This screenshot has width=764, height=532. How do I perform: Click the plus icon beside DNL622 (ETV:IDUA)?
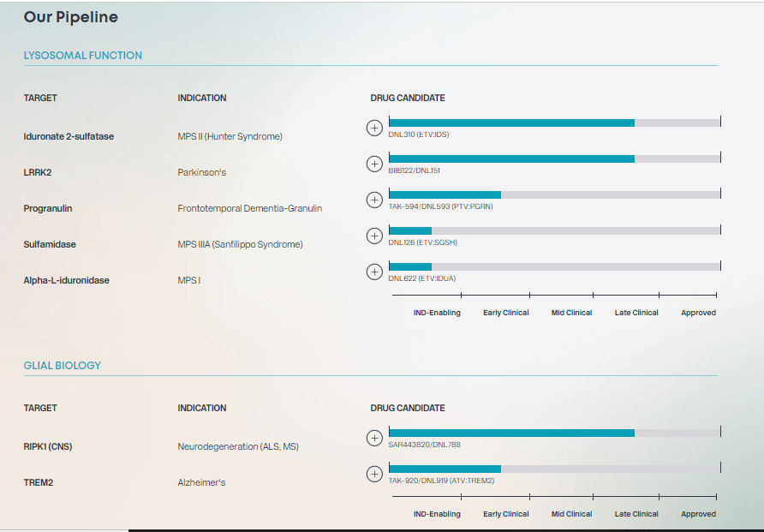[374, 272]
